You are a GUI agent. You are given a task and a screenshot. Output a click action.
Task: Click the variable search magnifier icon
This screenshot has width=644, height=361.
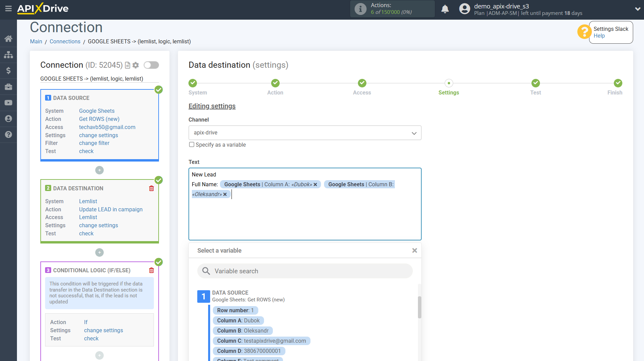tap(206, 271)
